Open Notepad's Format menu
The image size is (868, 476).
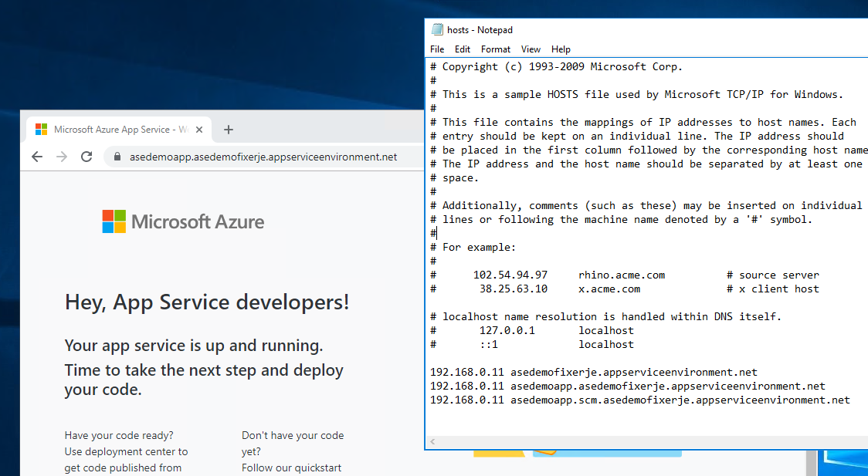pos(496,49)
